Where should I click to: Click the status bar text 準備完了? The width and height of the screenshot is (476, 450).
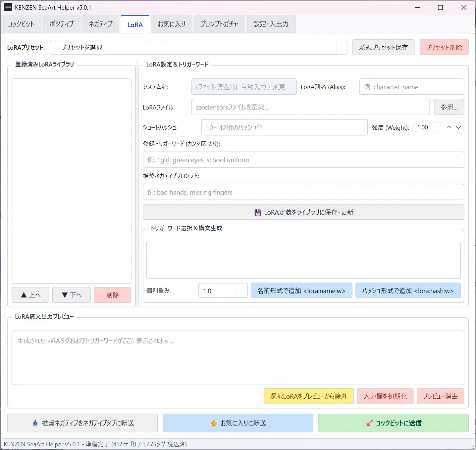98,444
